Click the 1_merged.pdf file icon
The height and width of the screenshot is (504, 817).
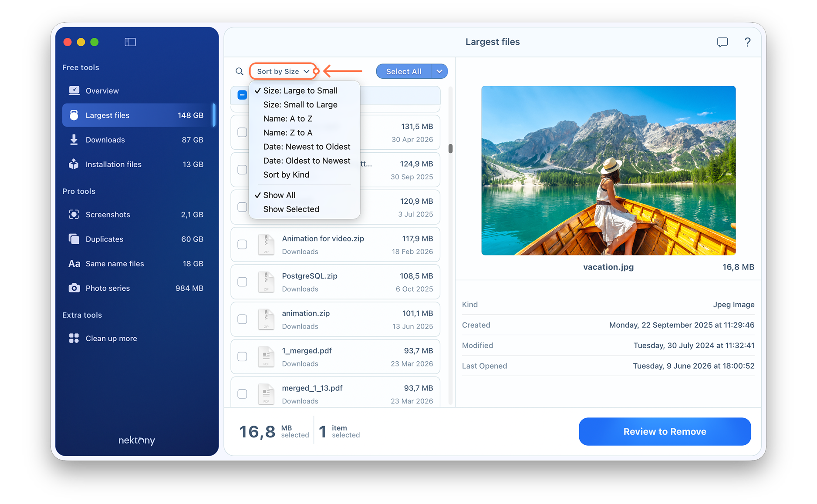(x=266, y=357)
